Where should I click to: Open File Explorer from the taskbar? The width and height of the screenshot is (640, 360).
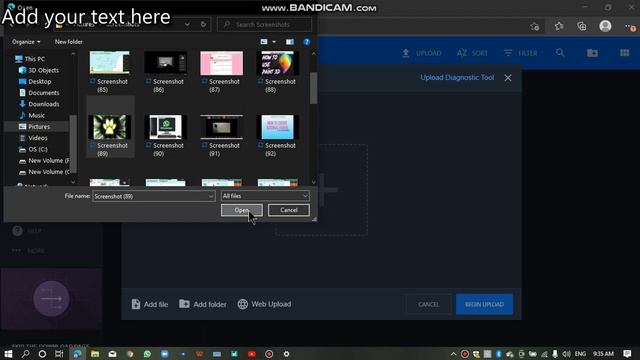[95, 353]
